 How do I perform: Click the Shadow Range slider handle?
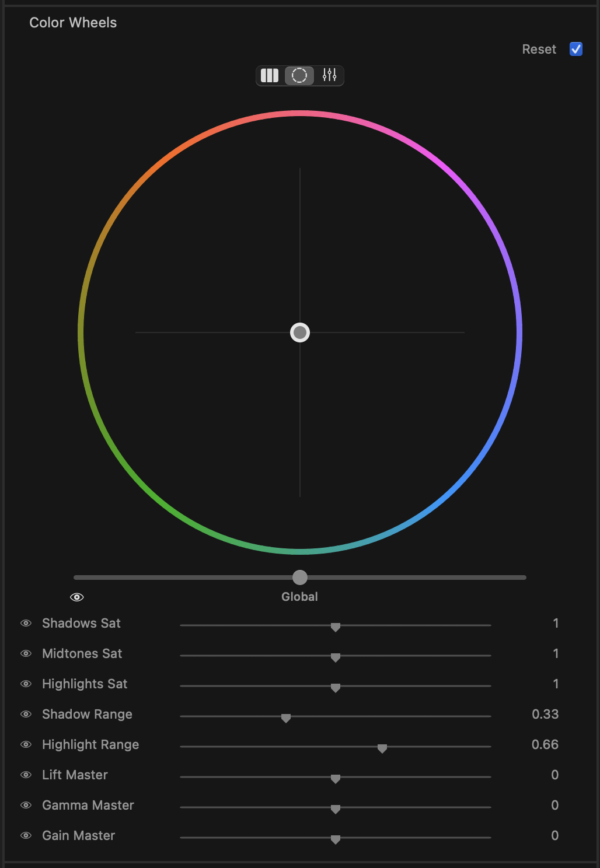[x=286, y=718]
